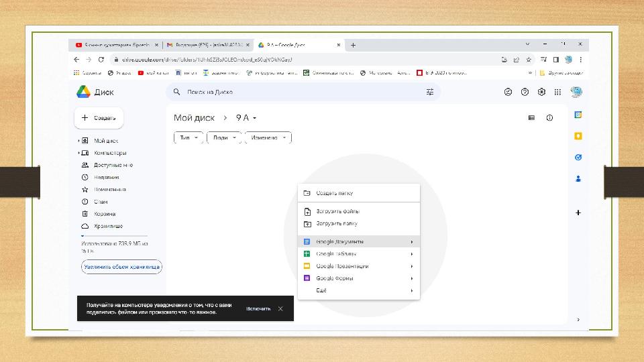
Task: Switch to the YouTube browser tab
Action: tap(117, 45)
